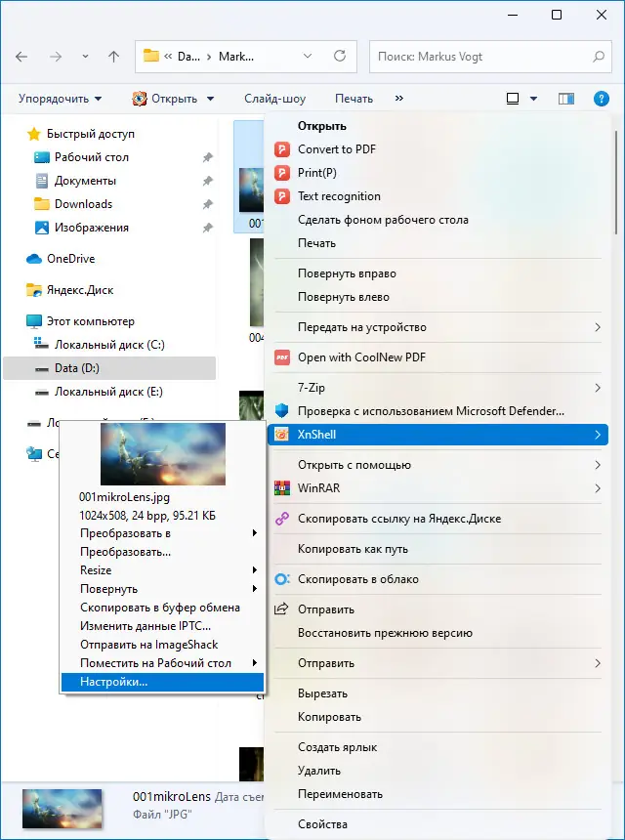
Task: Choose Open with CoolNew PDF
Action: click(438, 357)
